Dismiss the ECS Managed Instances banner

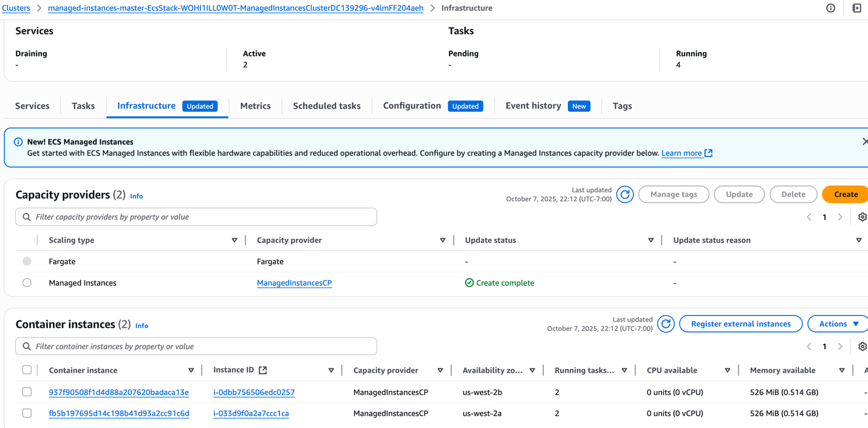coord(864,142)
